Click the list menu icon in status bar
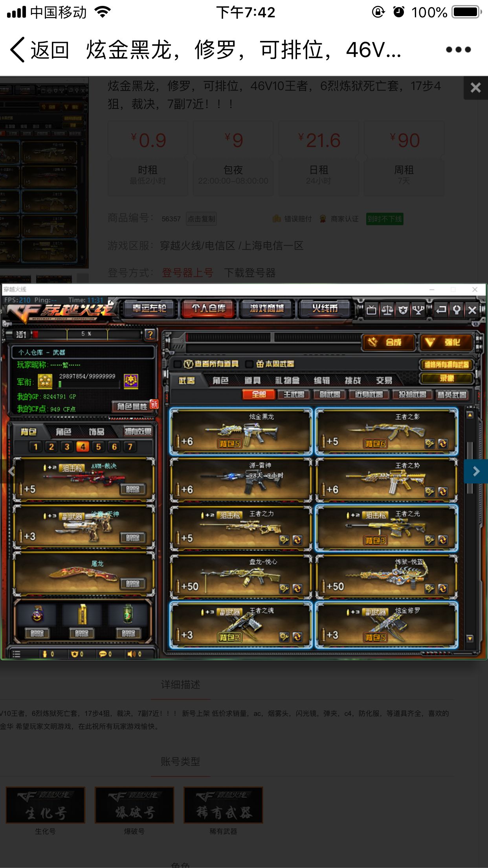The height and width of the screenshot is (868, 488). [16, 654]
